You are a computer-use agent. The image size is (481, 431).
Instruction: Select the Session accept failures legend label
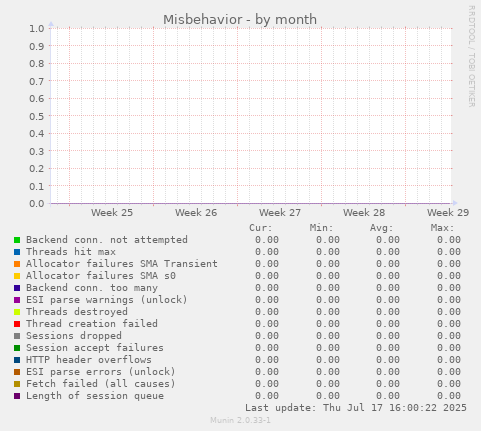(x=95, y=348)
